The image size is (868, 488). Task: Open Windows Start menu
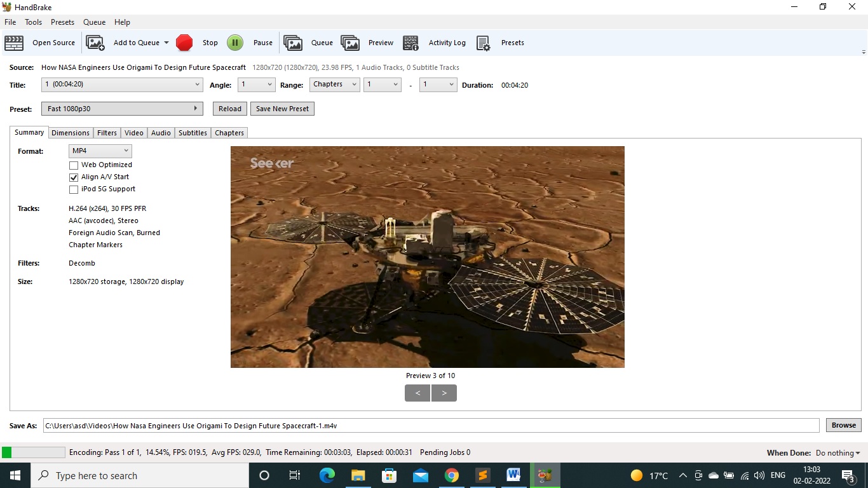[15, 475]
